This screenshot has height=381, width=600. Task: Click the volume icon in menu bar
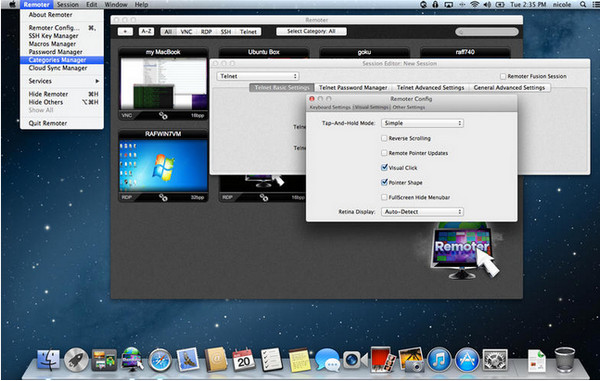pyautogui.click(x=487, y=5)
